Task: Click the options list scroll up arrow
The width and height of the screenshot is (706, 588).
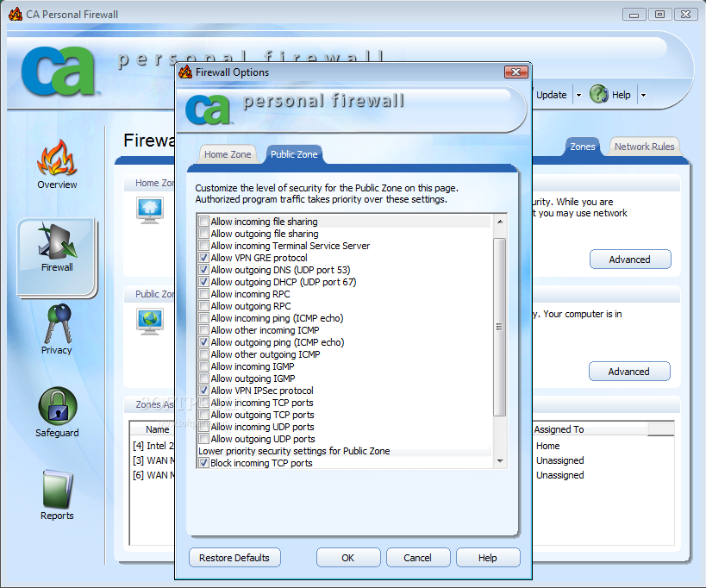Action: pos(500,222)
